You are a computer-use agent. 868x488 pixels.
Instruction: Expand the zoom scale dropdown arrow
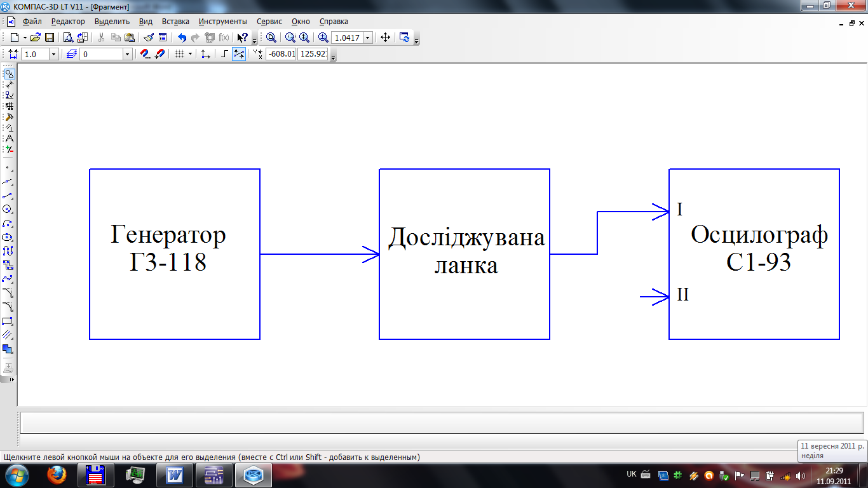point(368,37)
